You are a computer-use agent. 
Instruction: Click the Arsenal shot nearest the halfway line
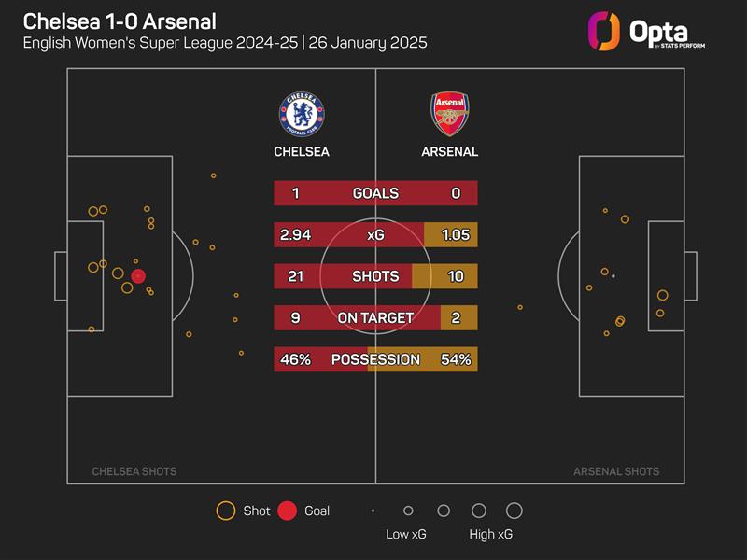(x=520, y=306)
